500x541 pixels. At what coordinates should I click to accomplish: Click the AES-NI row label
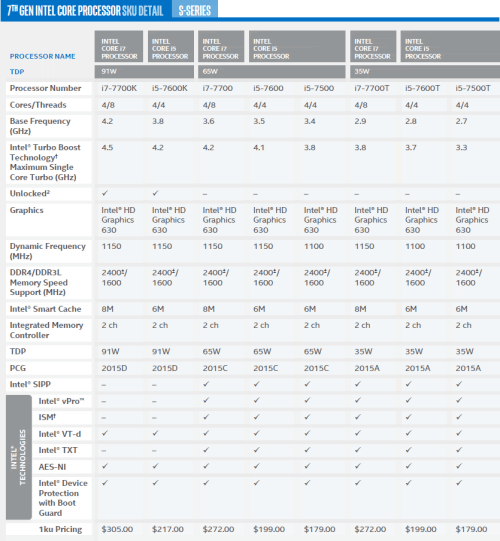pyautogui.click(x=52, y=467)
